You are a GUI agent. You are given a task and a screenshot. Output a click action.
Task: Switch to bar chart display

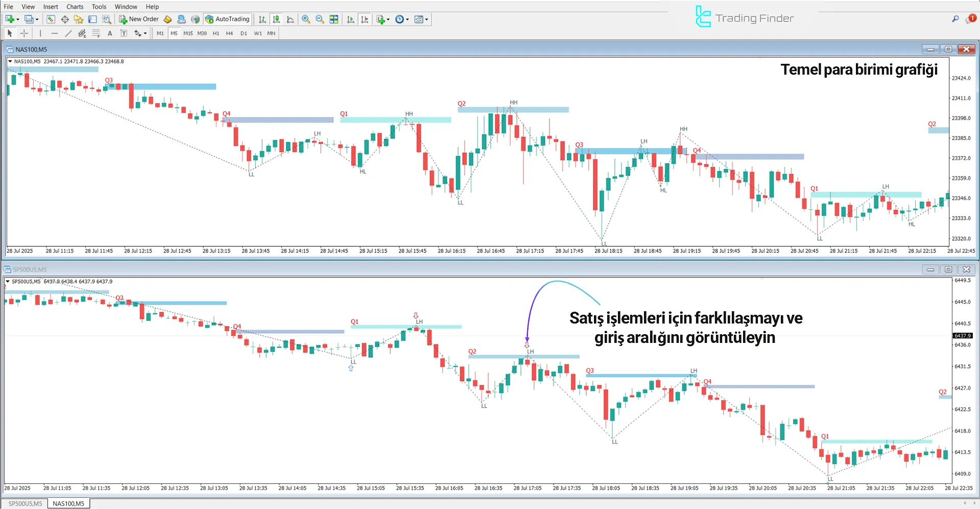262,19
